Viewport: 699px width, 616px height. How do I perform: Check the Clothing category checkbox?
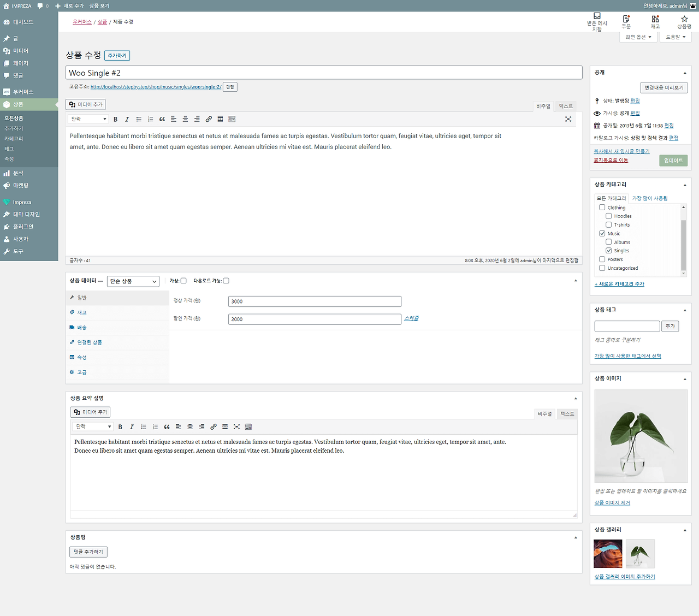coord(602,207)
